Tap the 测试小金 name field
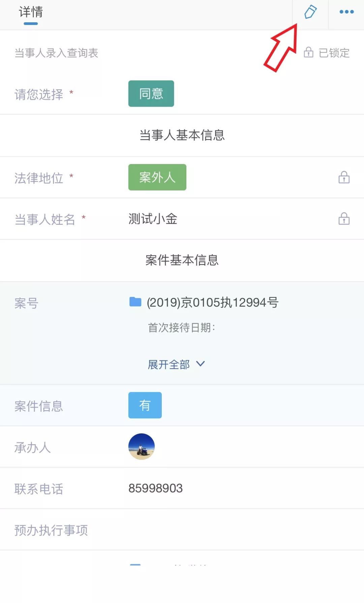Screen dimensions: 364x603 [x=153, y=219]
